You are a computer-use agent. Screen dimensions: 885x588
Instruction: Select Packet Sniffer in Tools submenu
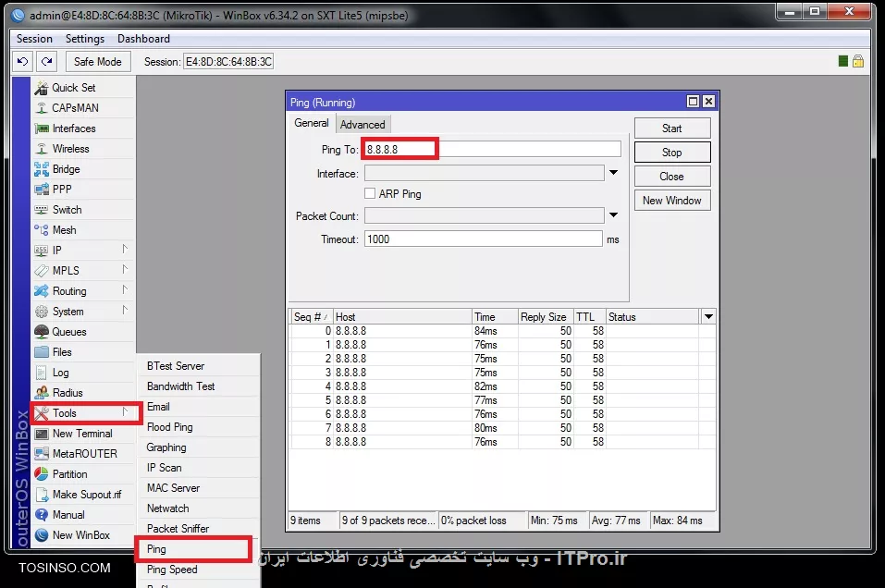coord(199,529)
